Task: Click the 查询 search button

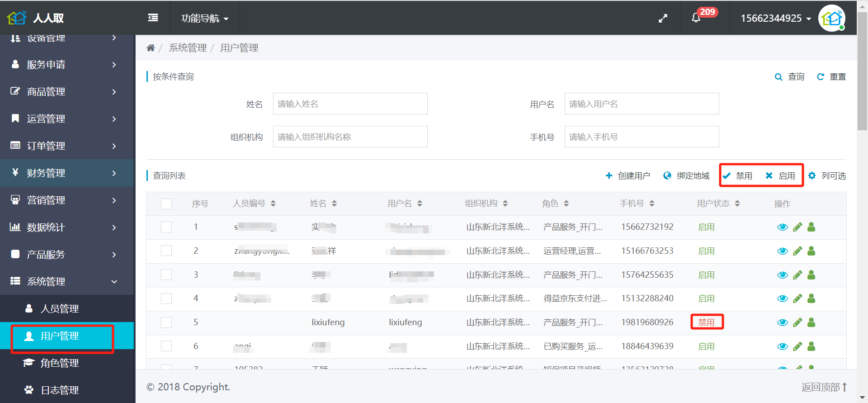Action: [790, 77]
